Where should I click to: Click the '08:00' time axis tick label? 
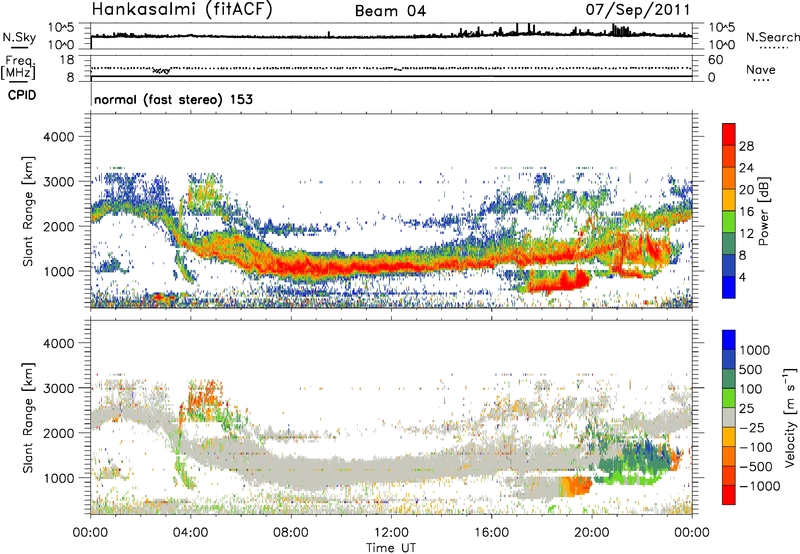pos(291,533)
